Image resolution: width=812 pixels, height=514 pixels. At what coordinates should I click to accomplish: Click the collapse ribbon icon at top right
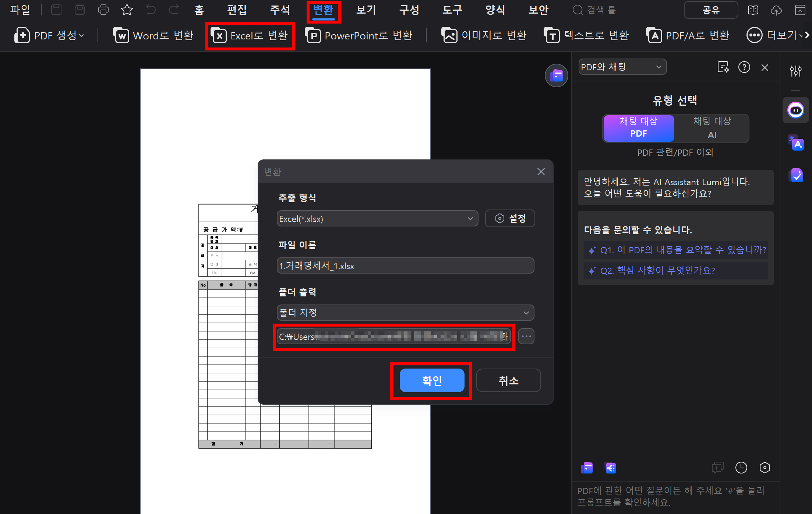coord(800,10)
